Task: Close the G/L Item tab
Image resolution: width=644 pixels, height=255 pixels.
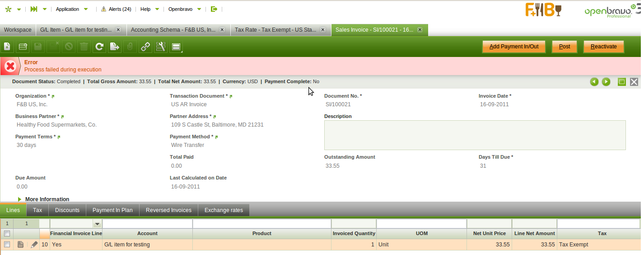Action: (x=118, y=30)
